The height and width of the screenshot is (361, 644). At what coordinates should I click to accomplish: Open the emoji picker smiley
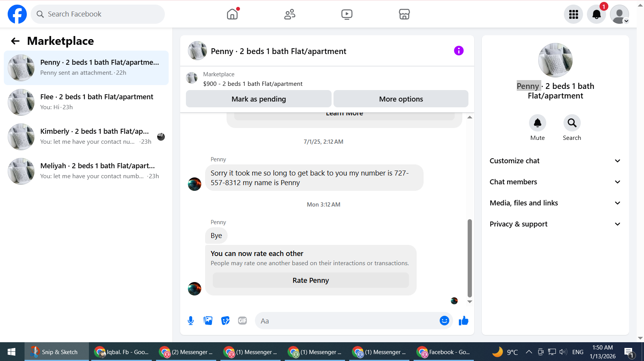(444, 321)
